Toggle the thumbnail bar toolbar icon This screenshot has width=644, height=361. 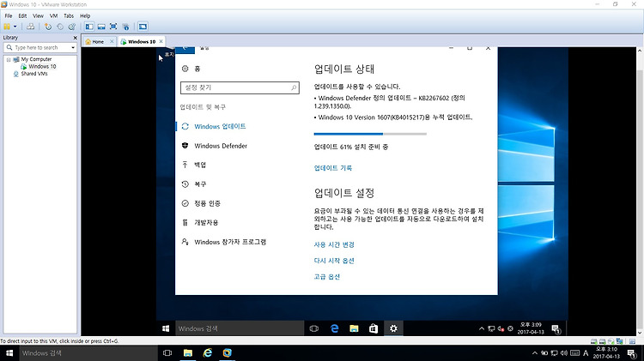(x=101, y=27)
